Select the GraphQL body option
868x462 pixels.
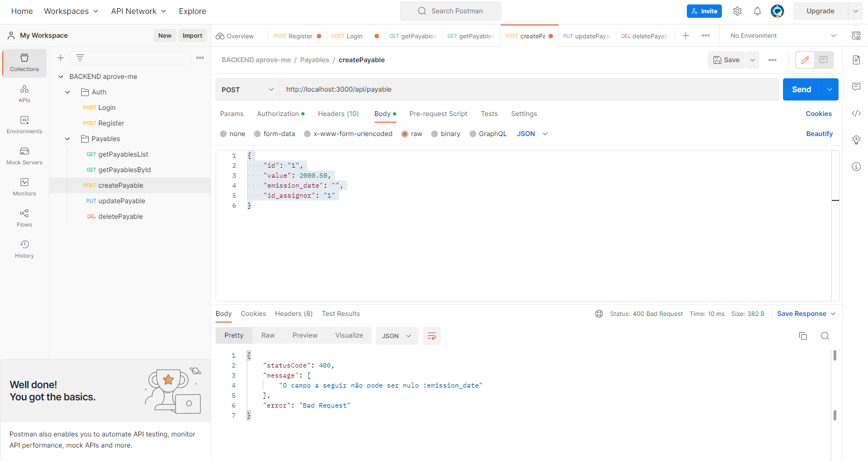(488, 133)
